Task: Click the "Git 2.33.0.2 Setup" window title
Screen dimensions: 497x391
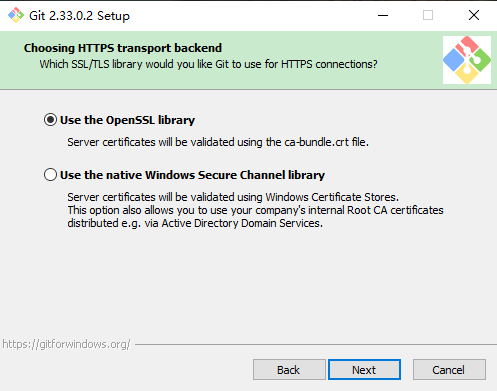Action: 79,16
